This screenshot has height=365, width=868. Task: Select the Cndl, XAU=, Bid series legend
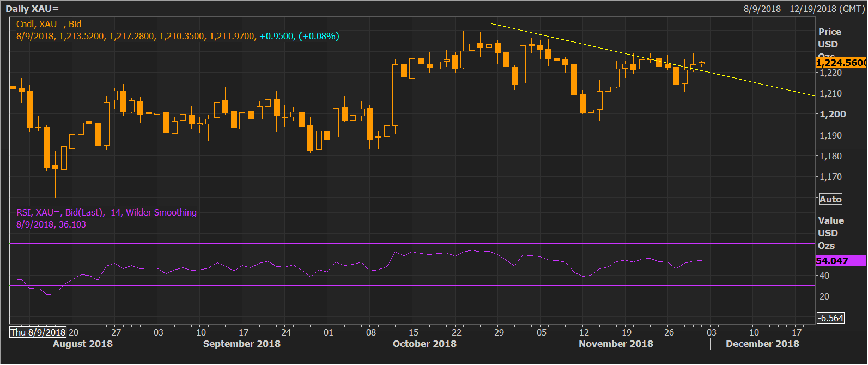coord(48,24)
